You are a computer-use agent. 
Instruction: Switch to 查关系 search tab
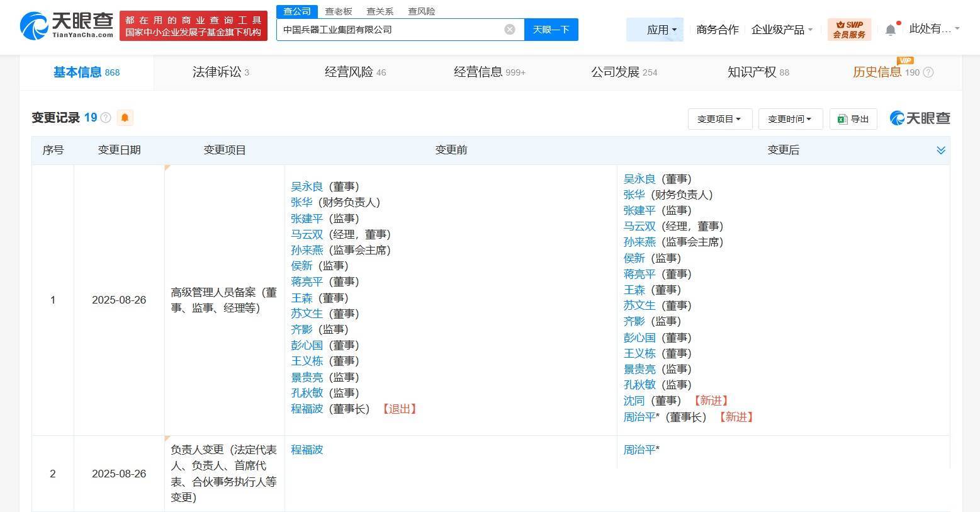click(380, 11)
